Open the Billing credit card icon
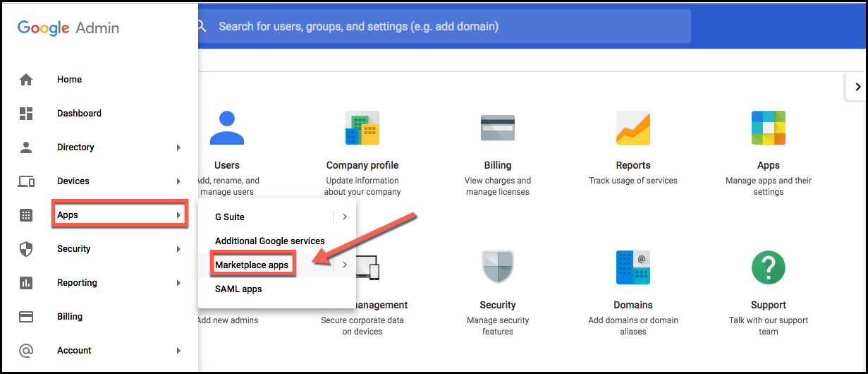868x374 pixels. [x=498, y=128]
